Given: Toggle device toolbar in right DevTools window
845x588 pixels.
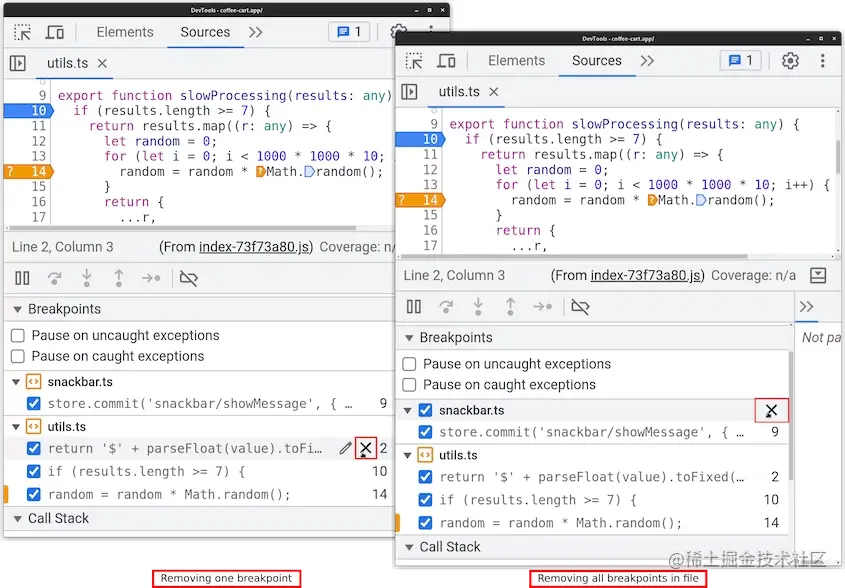Looking at the screenshot, I should [446, 61].
